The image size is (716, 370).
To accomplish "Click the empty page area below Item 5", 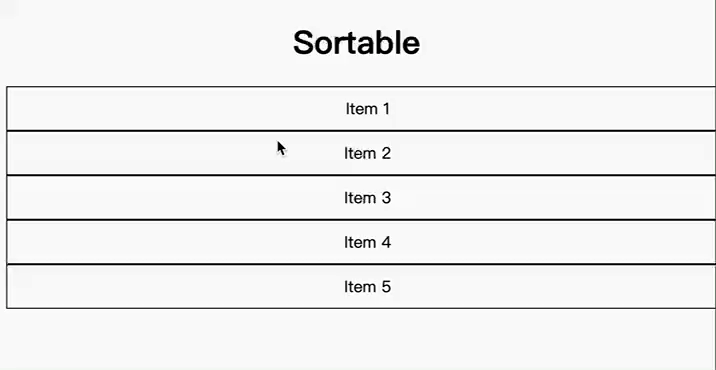I will coord(358,339).
